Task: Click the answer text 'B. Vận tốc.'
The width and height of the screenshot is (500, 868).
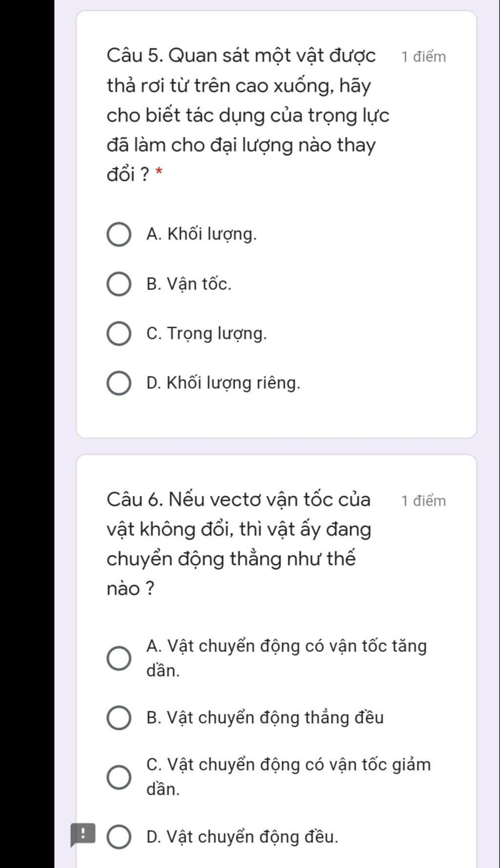Action: point(189,284)
